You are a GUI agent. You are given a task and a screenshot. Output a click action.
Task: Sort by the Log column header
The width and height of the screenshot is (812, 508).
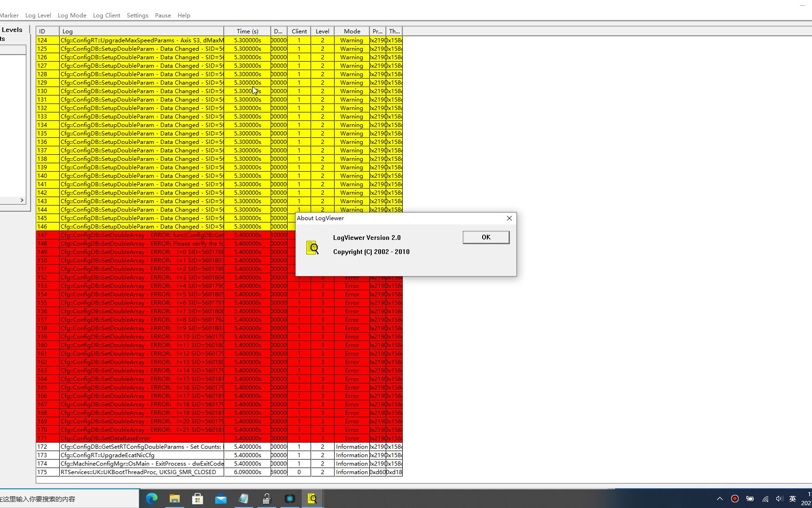click(141, 31)
